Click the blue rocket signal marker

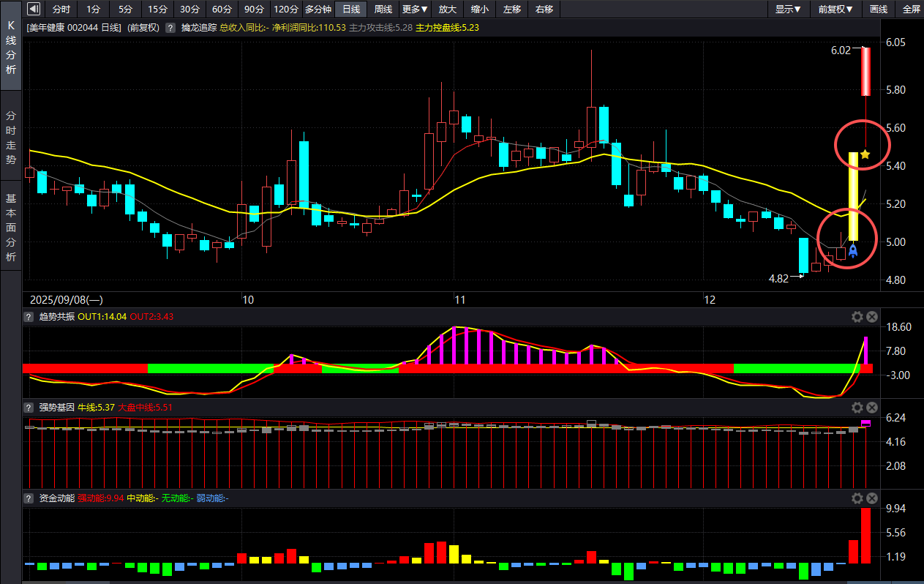point(852,252)
